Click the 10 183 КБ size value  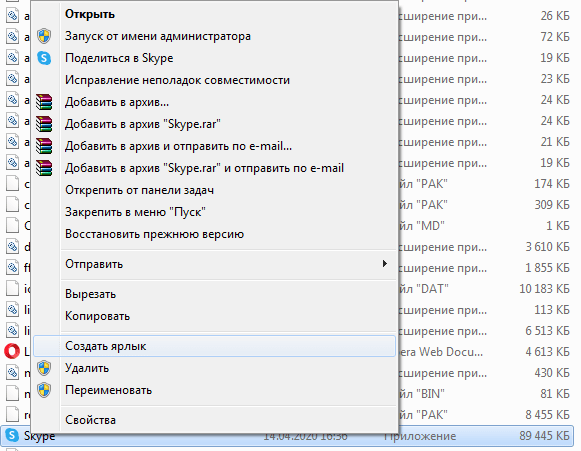tap(544, 289)
